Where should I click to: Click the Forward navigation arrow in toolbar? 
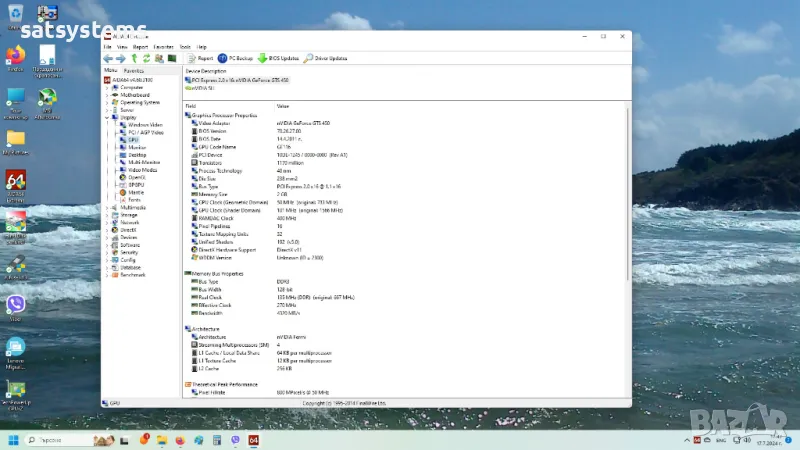[120, 59]
